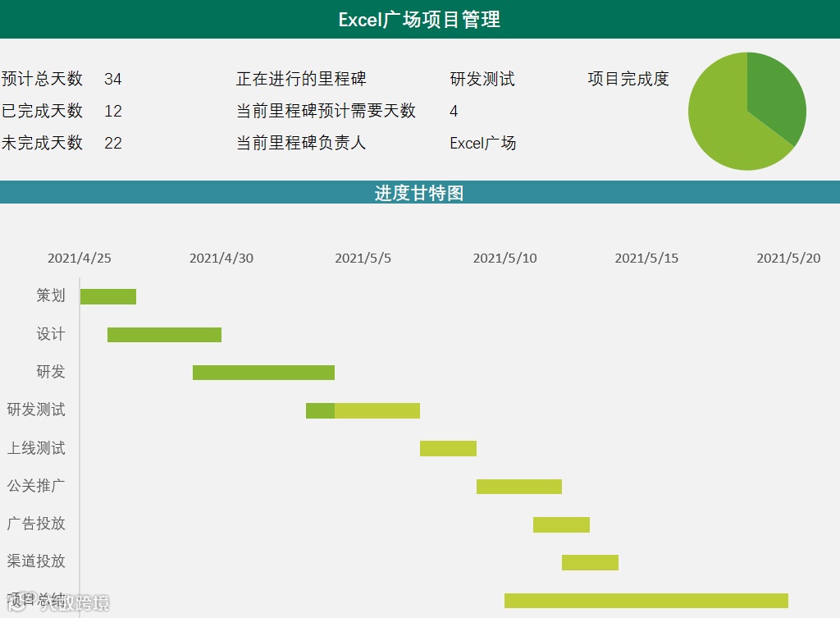
Task: Select the '渠道投放' Gantt bar
Action: (x=590, y=562)
